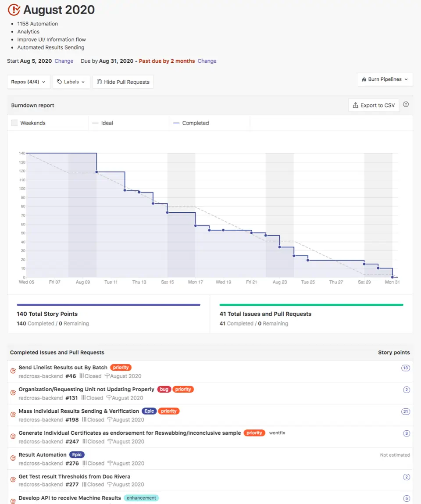This screenshot has height=504, width=421.
Task: Click milestone icon for Organization/Requesting Unit issue
Action: click(x=13, y=393)
